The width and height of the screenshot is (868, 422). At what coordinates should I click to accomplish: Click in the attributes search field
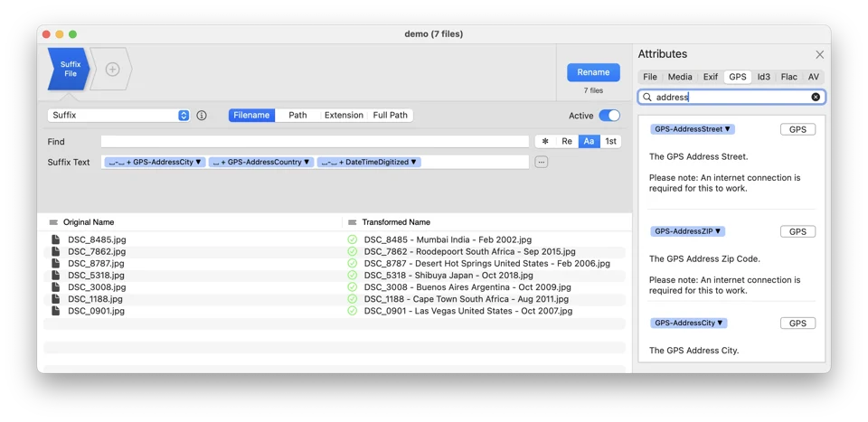(731, 98)
